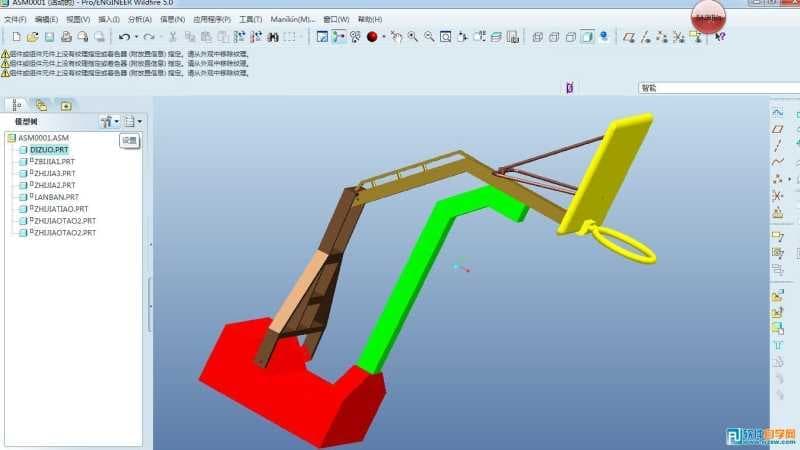Viewport: 800px width, 450px height.
Task: Open the Appearance Gallery dropdown arrow
Action: pos(384,37)
